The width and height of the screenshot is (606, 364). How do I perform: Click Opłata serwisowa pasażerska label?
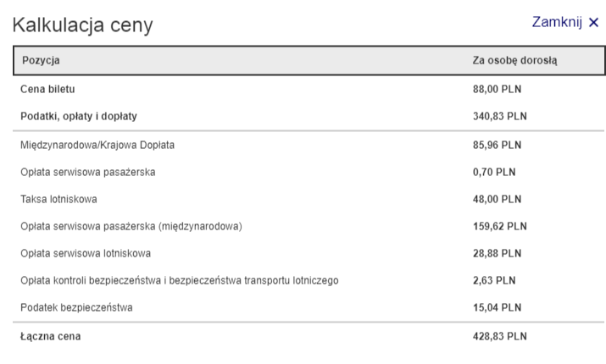88,172
